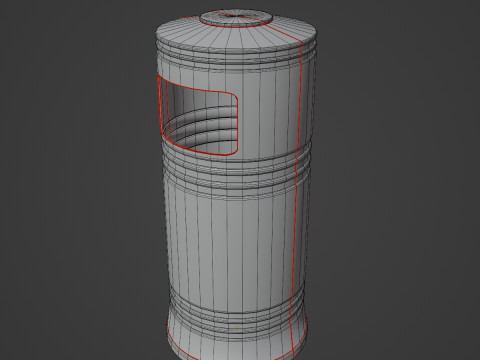This screenshot has height=360, width=480.
Task: Click the round cap on the lid top
Action: 236,18
